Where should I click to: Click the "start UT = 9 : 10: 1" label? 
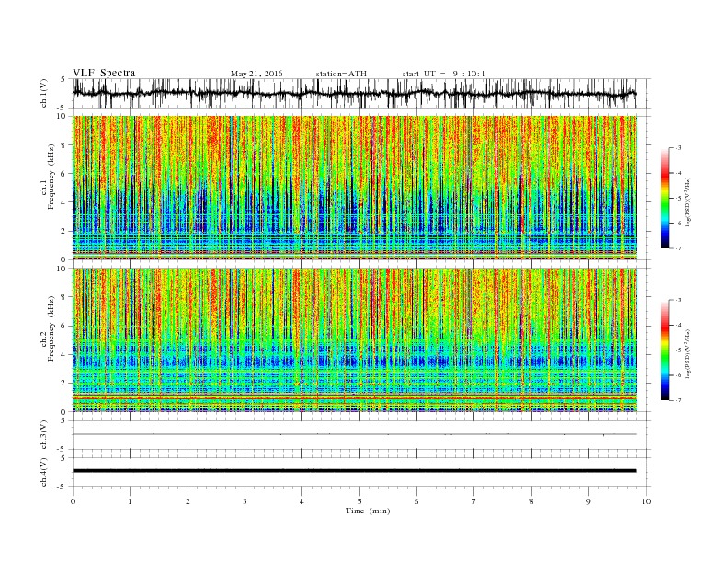click(444, 74)
